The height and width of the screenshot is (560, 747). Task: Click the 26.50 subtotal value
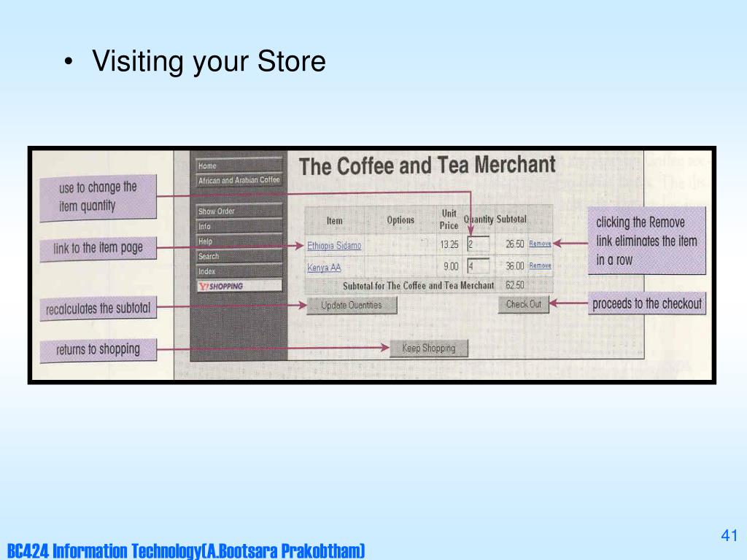click(514, 244)
